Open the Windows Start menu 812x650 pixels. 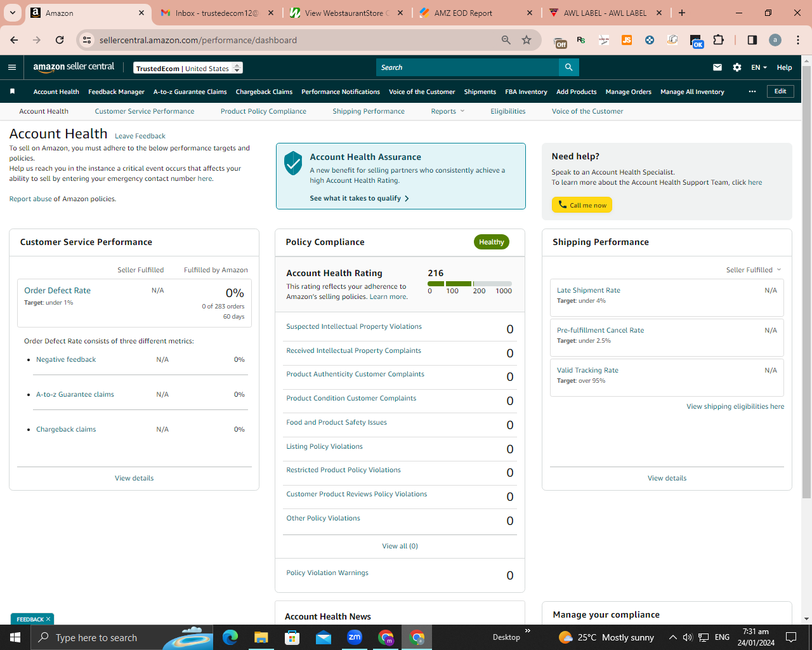coord(15,637)
